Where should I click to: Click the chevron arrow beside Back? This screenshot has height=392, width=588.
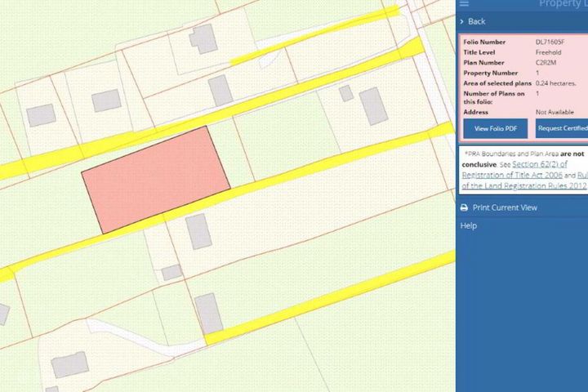pyautogui.click(x=462, y=22)
